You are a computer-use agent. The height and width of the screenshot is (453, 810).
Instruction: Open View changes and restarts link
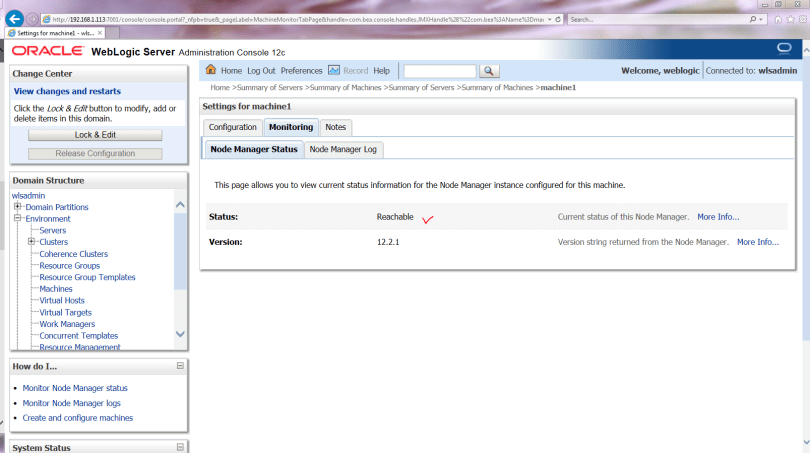(67, 91)
